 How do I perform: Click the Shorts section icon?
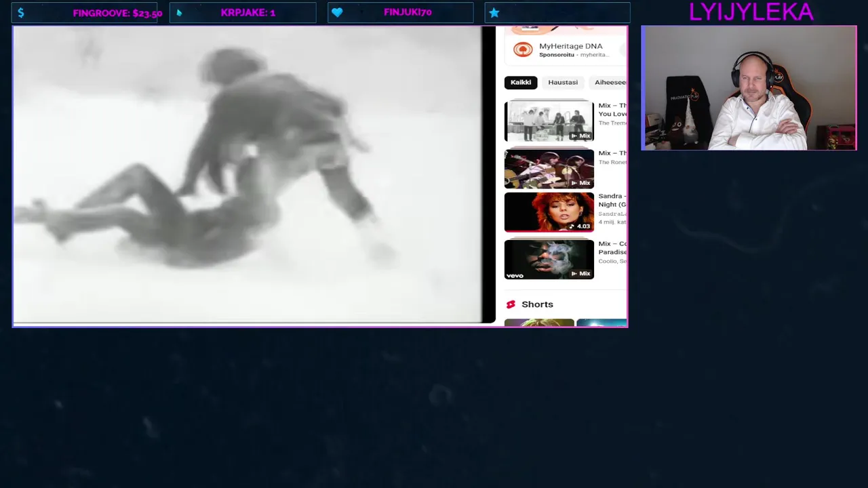[x=511, y=305]
